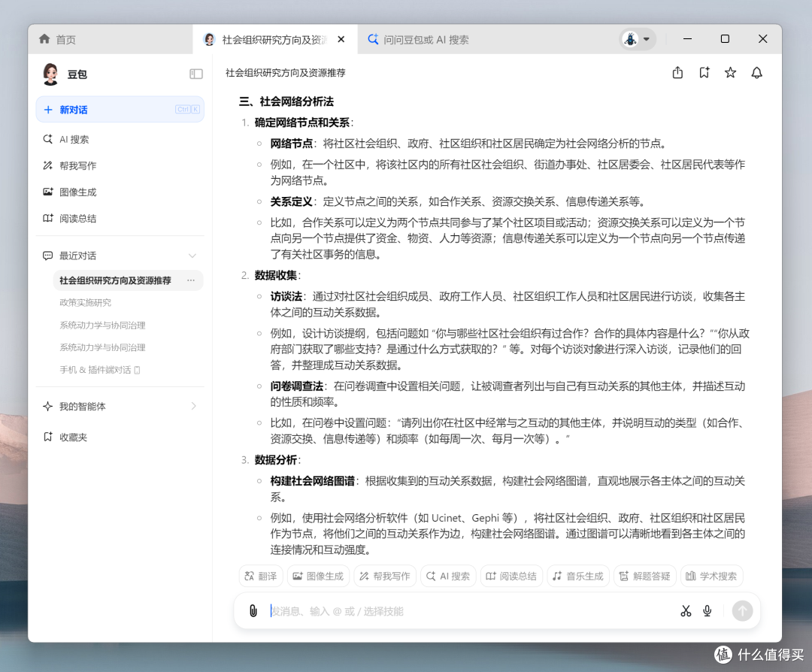812x672 pixels.
Task: Click the 阅读总结 skill chip above input
Action: coord(512,577)
